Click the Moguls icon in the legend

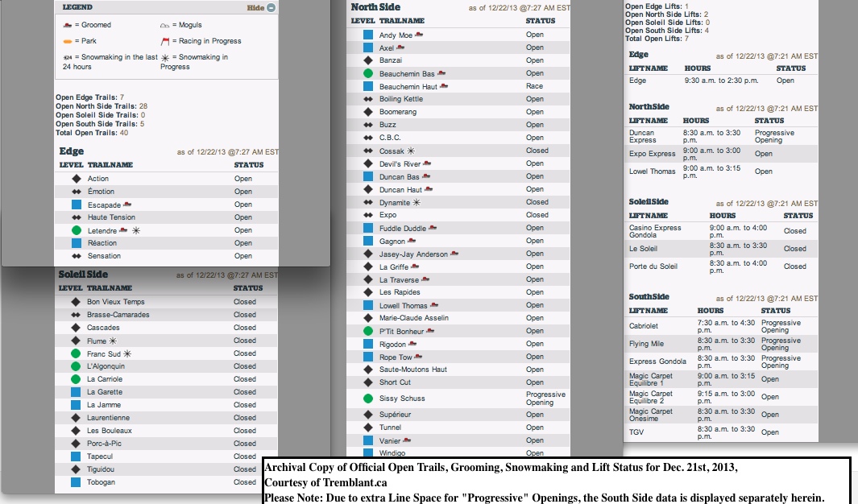164,25
